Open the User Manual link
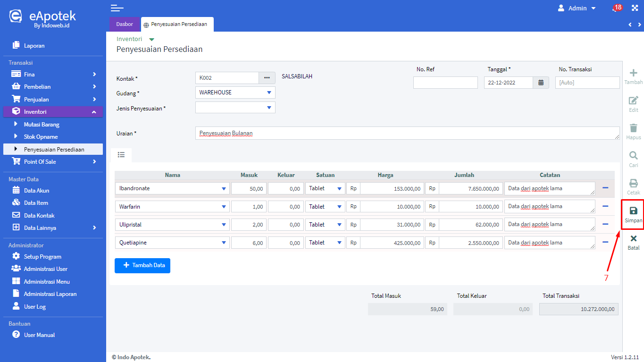Image resolution: width=644 pixels, height=362 pixels. [39, 335]
